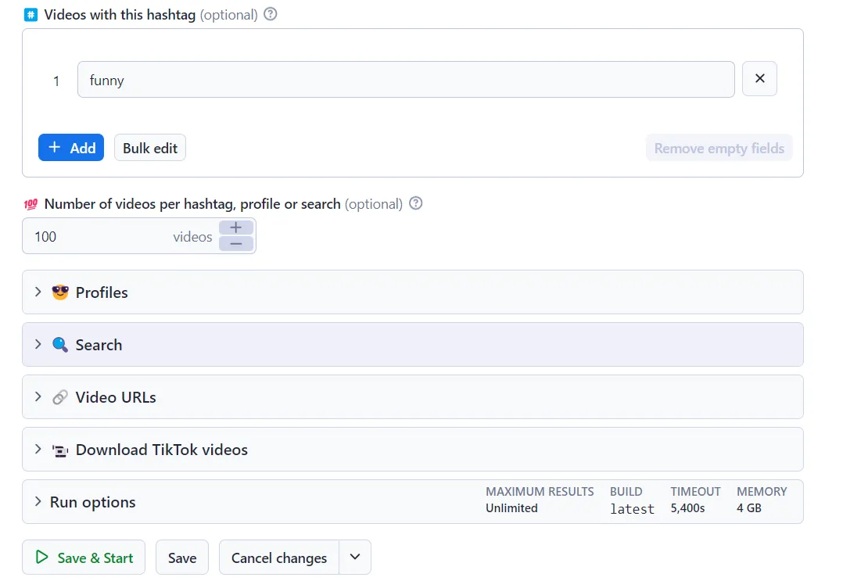Expand the Run options section
The image size is (868, 588).
[x=38, y=501]
